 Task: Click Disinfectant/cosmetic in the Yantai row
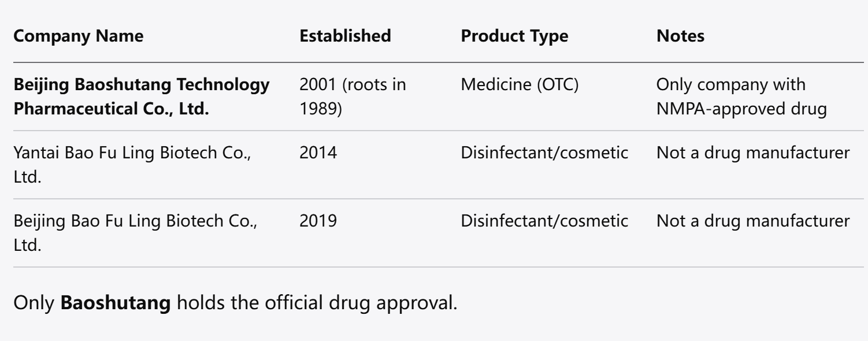544,154
